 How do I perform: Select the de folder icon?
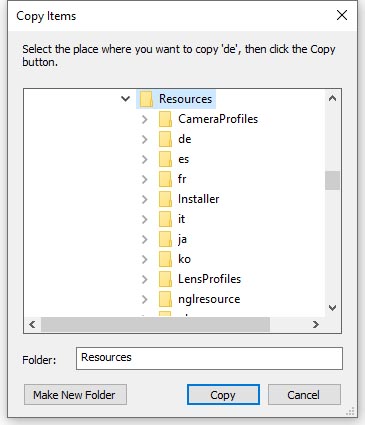coord(165,139)
